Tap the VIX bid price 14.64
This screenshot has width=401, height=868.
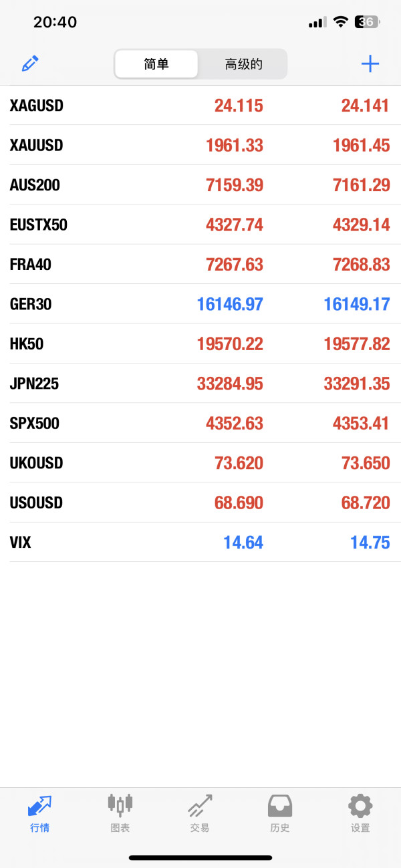(243, 543)
